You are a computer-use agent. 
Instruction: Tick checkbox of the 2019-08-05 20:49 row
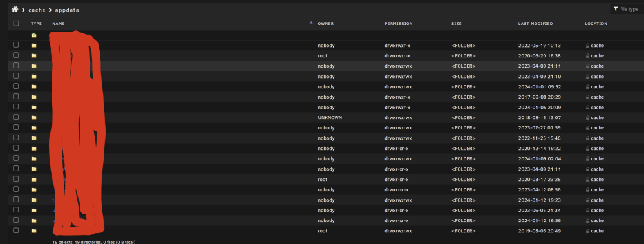[15, 230]
